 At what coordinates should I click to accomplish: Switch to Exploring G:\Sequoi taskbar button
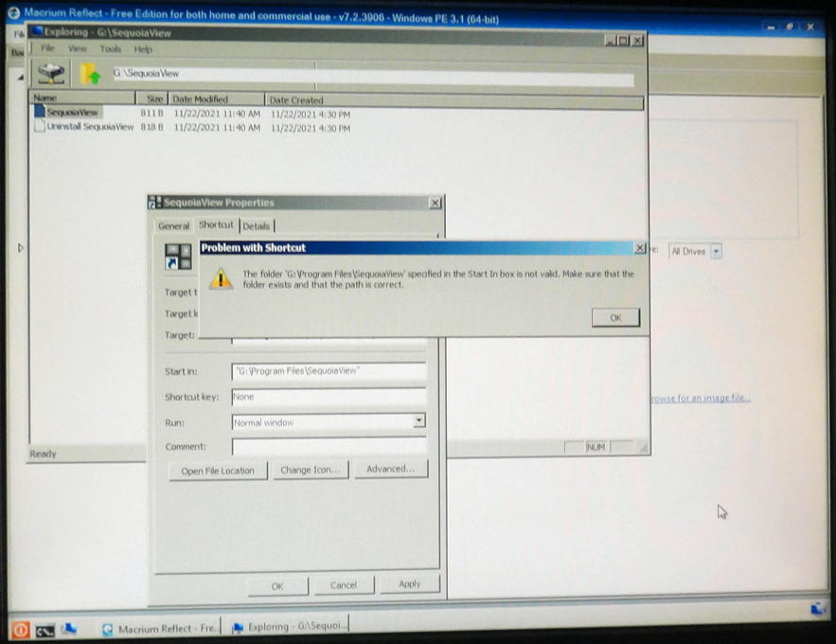point(290,626)
